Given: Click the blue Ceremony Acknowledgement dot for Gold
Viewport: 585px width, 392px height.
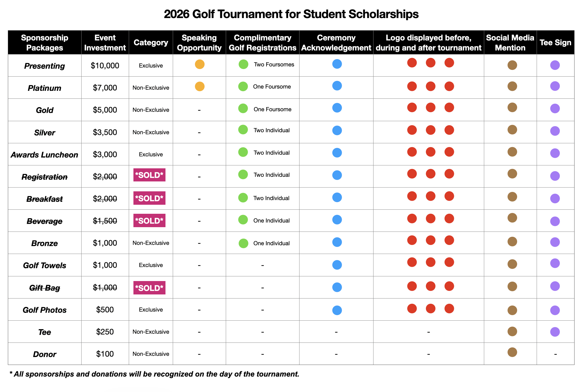Looking at the screenshot, I should [x=337, y=108].
